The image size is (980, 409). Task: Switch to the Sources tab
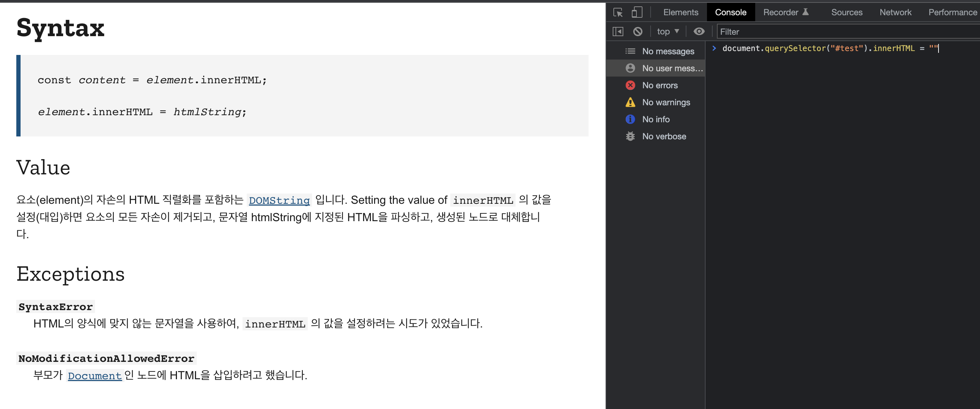pyautogui.click(x=846, y=12)
